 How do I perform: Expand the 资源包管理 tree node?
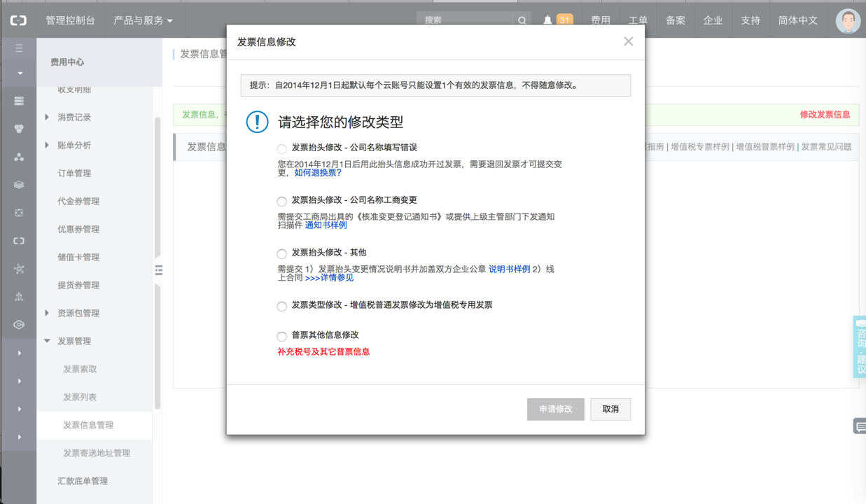coord(47,313)
